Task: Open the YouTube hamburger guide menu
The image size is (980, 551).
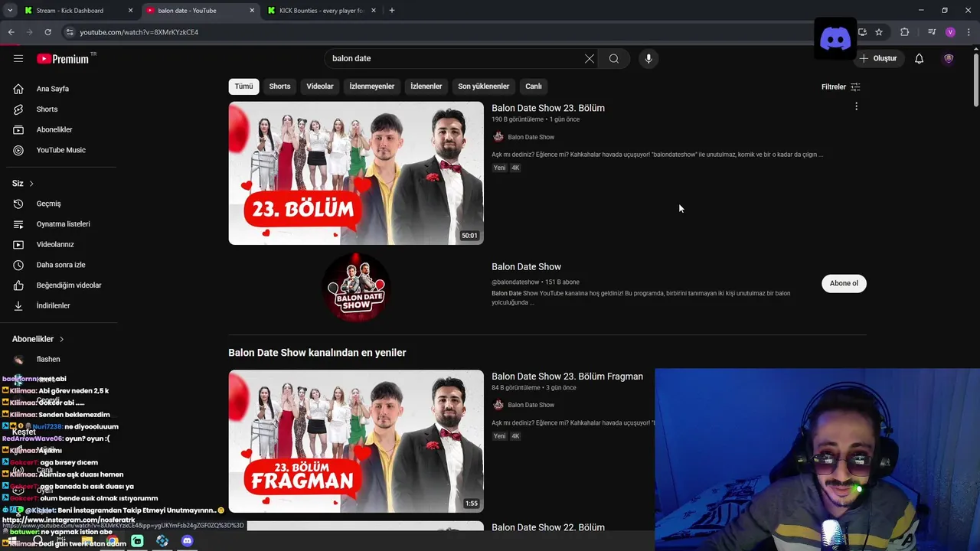Action: 18,58
